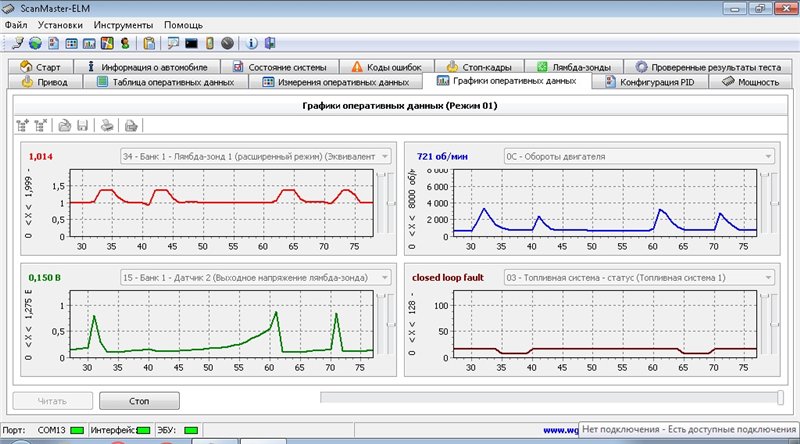Click the print preview icon in chart toolbar

click(131, 125)
